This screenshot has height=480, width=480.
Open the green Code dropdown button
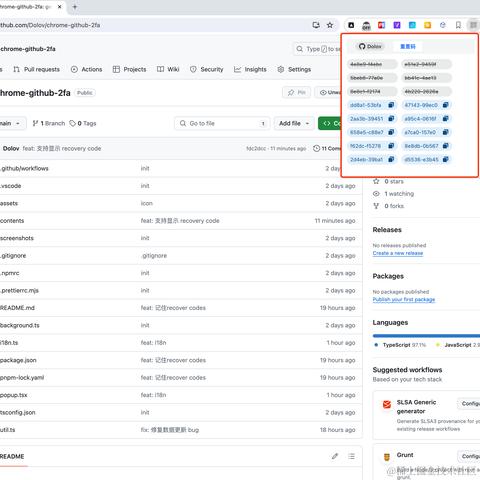[330, 123]
